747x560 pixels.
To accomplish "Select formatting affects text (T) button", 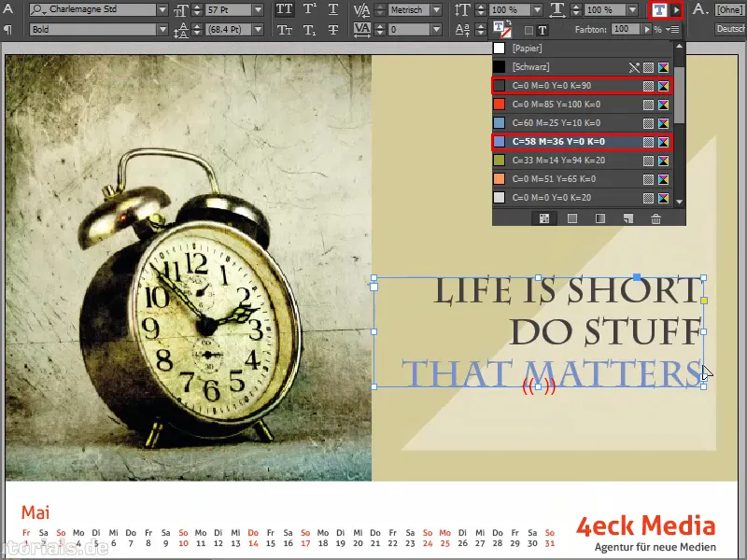I will point(543,31).
